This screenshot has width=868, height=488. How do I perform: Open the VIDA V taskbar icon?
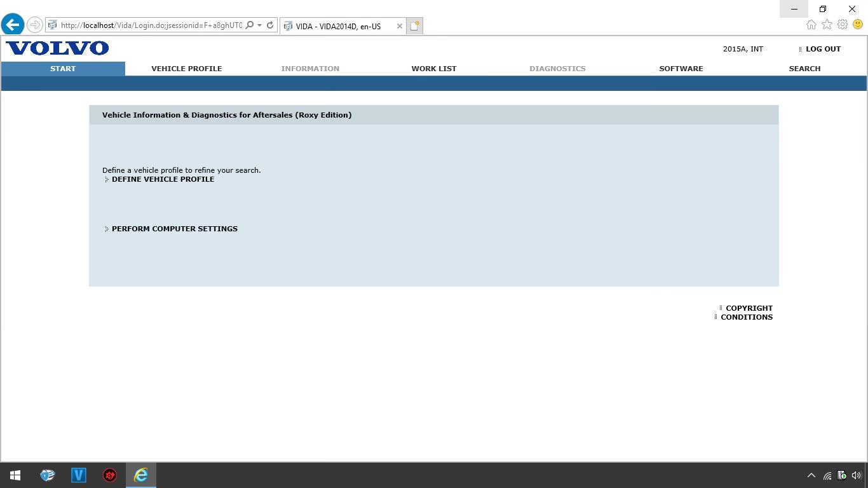click(79, 475)
